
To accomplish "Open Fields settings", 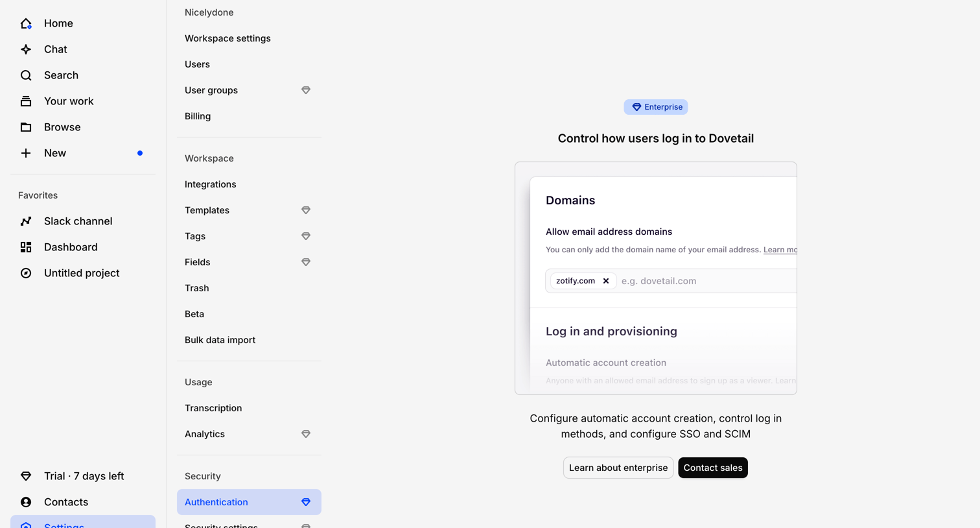I will coord(249,262).
